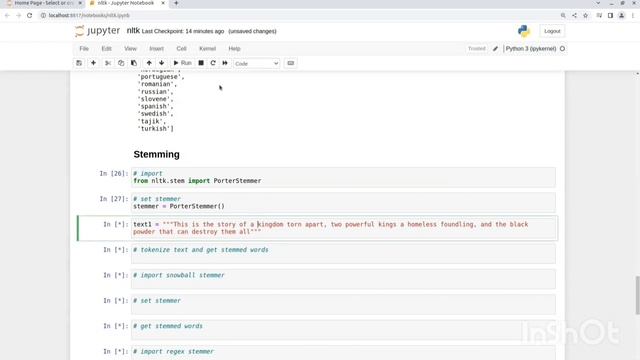This screenshot has width=640, height=360.
Task: Open the browser three-dot menu
Action: [633, 16]
